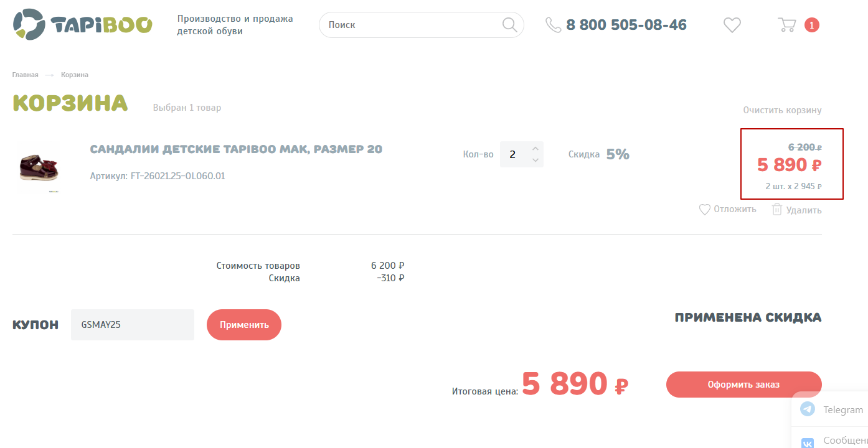Open the VK messages icon
Image resolution: width=868 pixels, height=448 pixels.
click(x=808, y=442)
